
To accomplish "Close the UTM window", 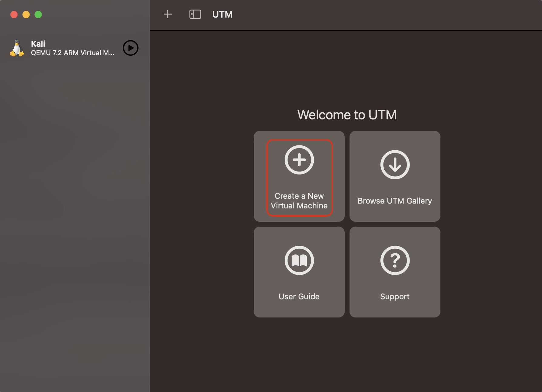I will (14, 15).
